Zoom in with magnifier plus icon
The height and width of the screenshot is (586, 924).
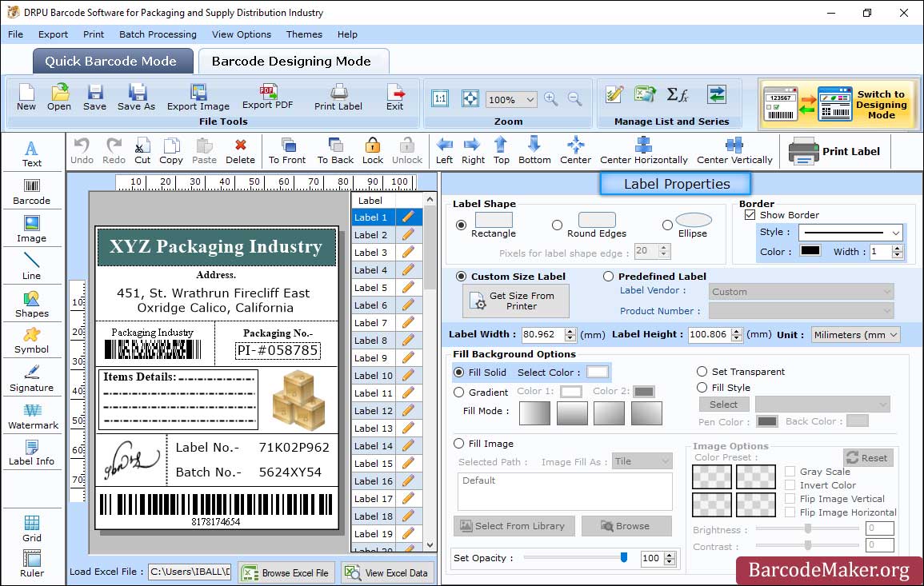coord(551,99)
